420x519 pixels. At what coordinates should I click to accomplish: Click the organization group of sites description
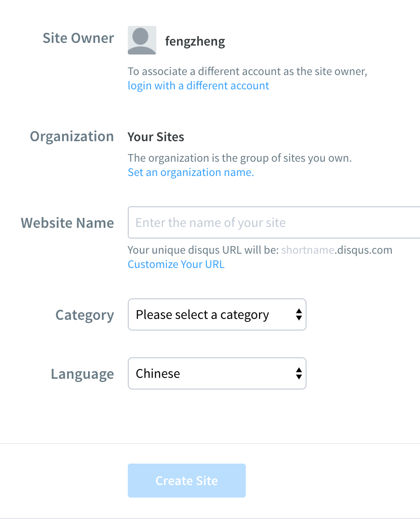(239, 158)
